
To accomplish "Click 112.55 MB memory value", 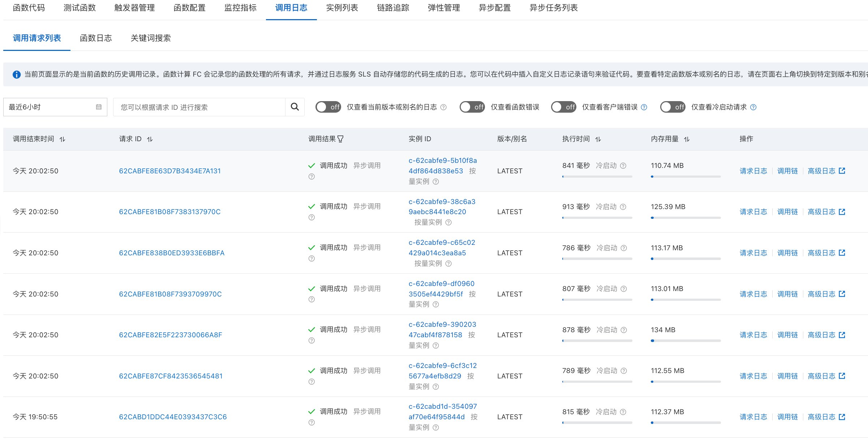I will pyautogui.click(x=667, y=370).
